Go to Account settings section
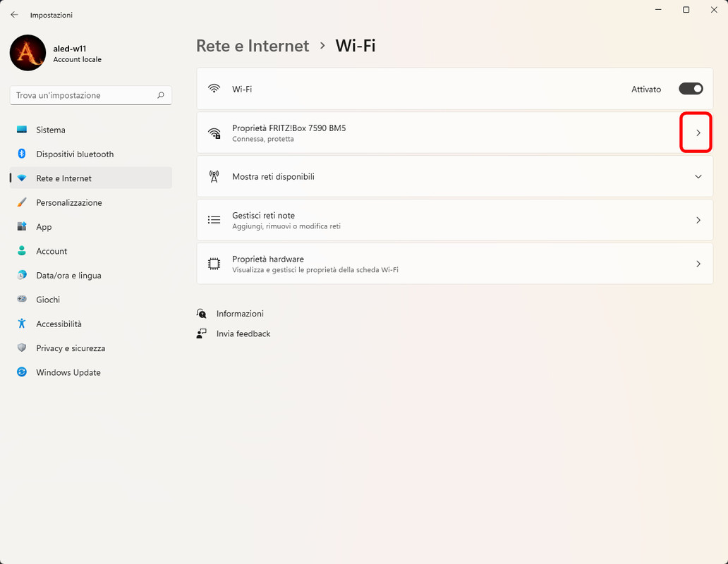 point(51,251)
